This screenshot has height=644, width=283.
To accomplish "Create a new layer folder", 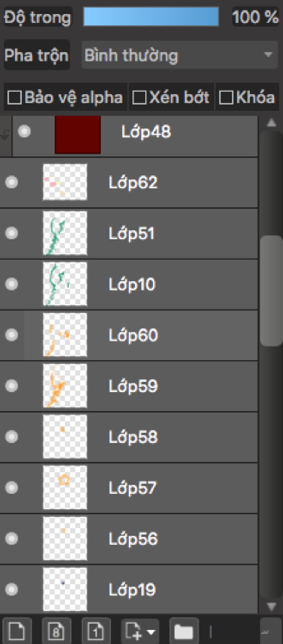I will click(184, 631).
